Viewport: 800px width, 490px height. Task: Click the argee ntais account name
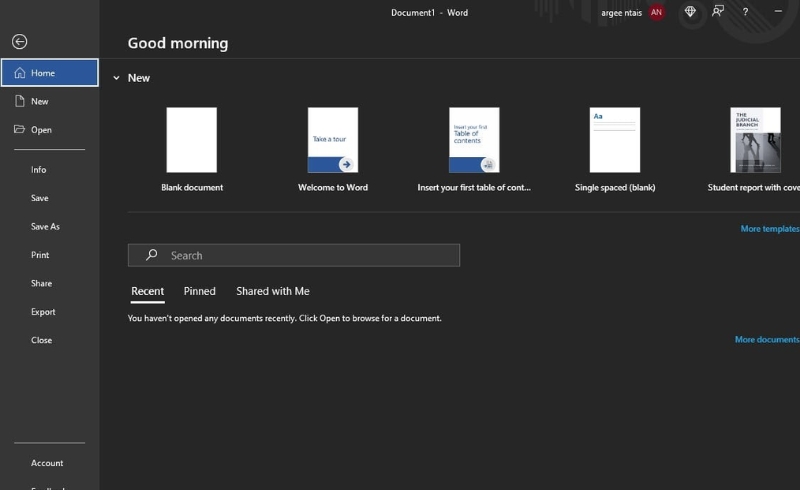(621, 13)
